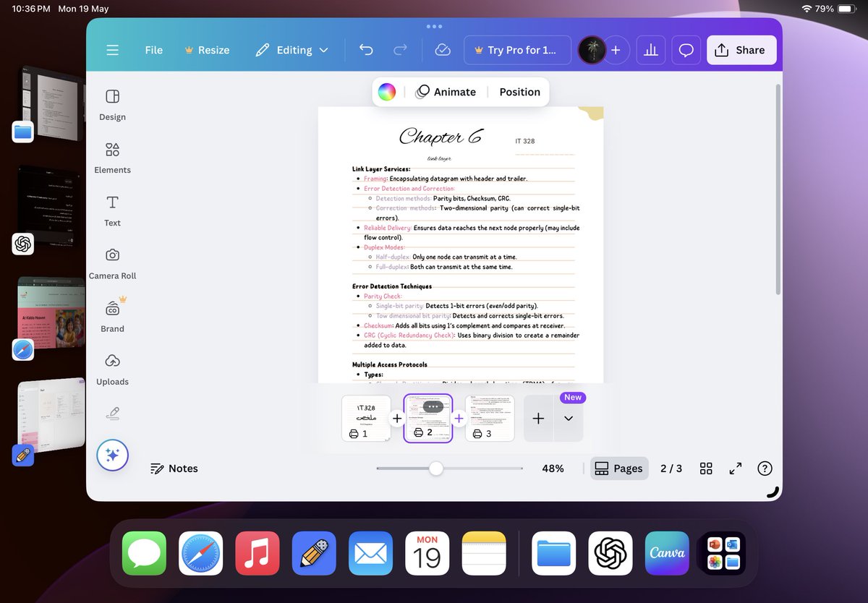Click the page counter 2 / 3
868x603 pixels.
671,469
